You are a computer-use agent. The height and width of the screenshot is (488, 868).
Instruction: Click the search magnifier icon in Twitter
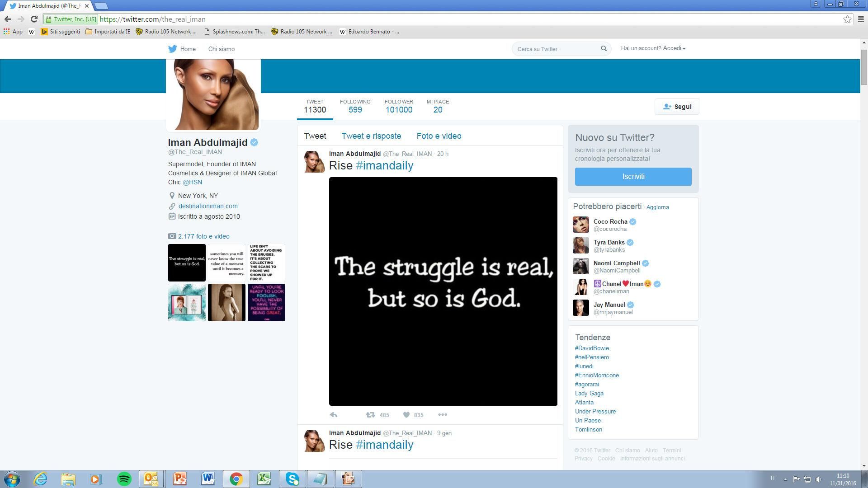click(x=604, y=48)
